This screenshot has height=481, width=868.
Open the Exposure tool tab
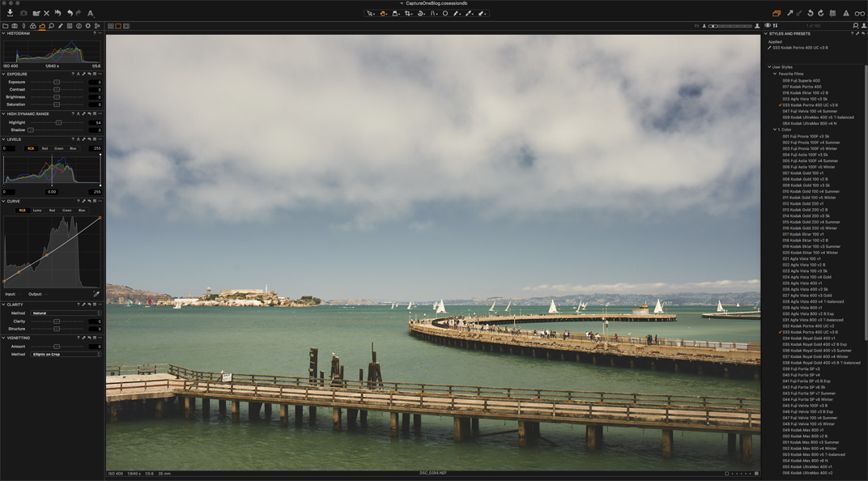tap(42, 26)
